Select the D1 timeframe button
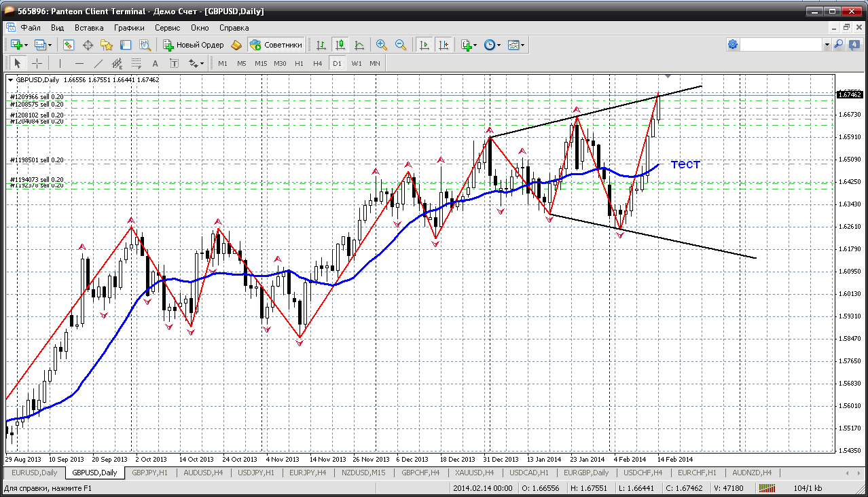The image size is (868, 497). 337,63
